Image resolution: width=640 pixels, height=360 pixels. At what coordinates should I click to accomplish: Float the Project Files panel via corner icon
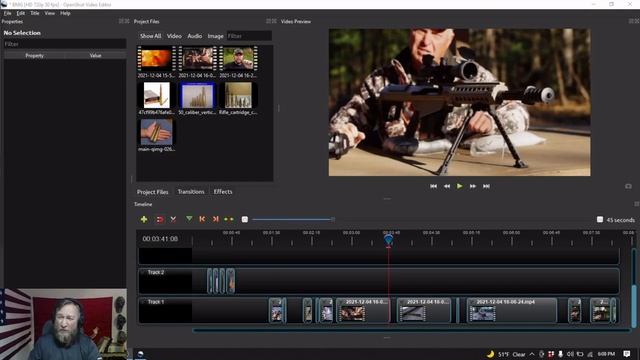click(x=269, y=21)
